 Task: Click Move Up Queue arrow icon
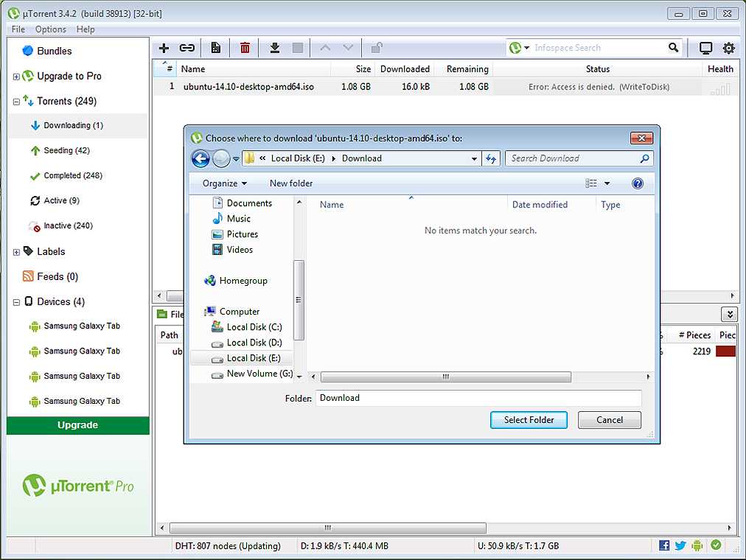pos(325,48)
